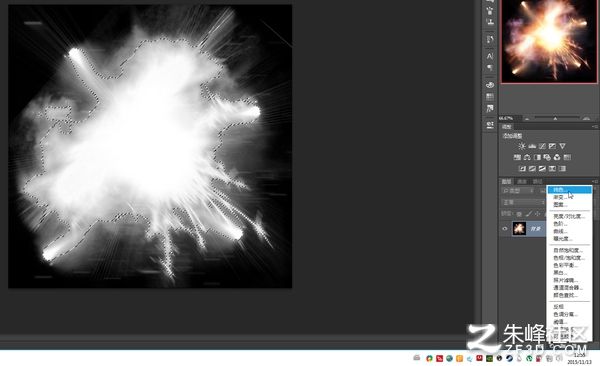The image size is (600, 366).
Task: Add a Levels adjustment from the histogram icon
Action: [532, 146]
